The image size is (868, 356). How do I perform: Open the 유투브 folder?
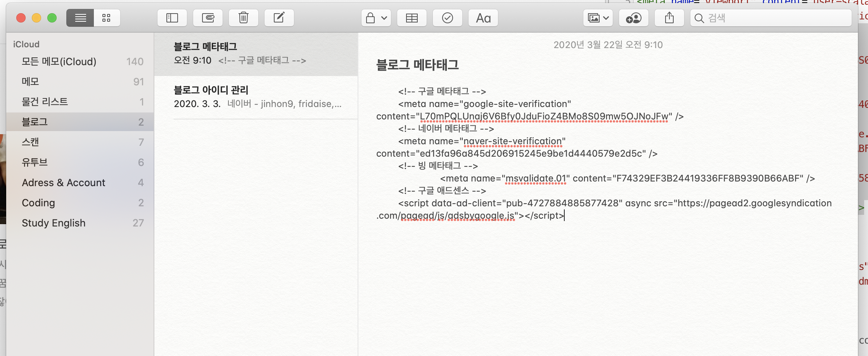pyautogui.click(x=80, y=162)
